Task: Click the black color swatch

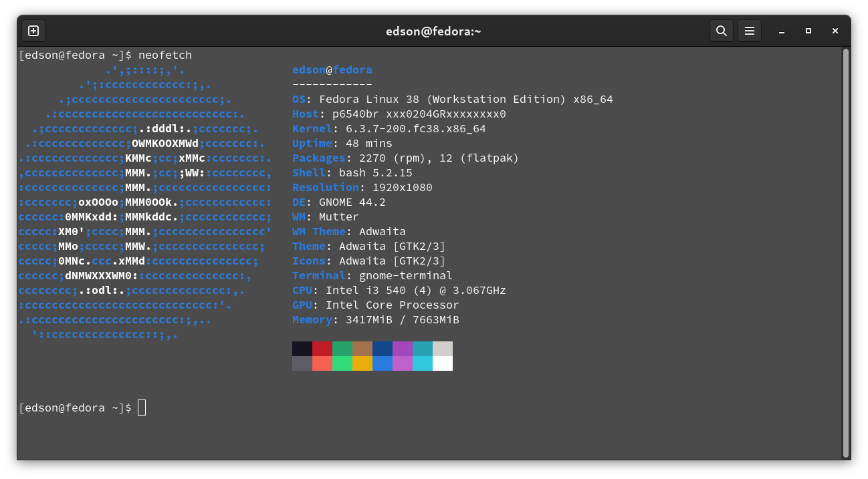Action: tap(302, 349)
